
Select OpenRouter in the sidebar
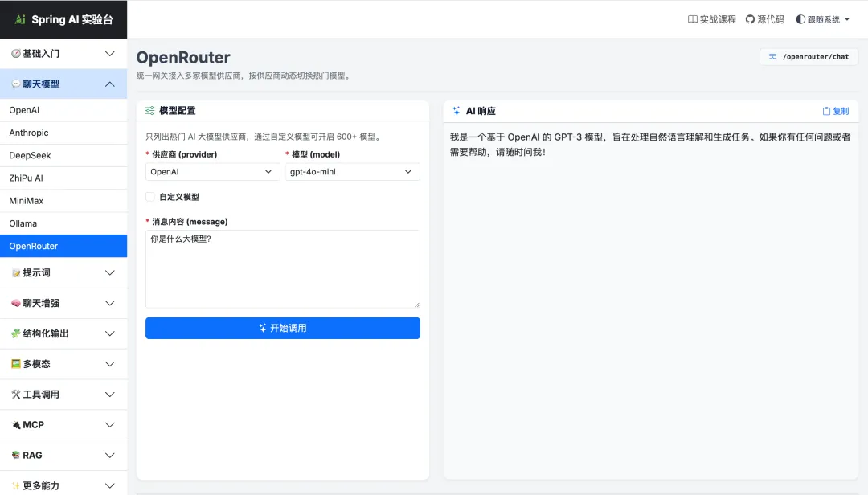(x=63, y=247)
